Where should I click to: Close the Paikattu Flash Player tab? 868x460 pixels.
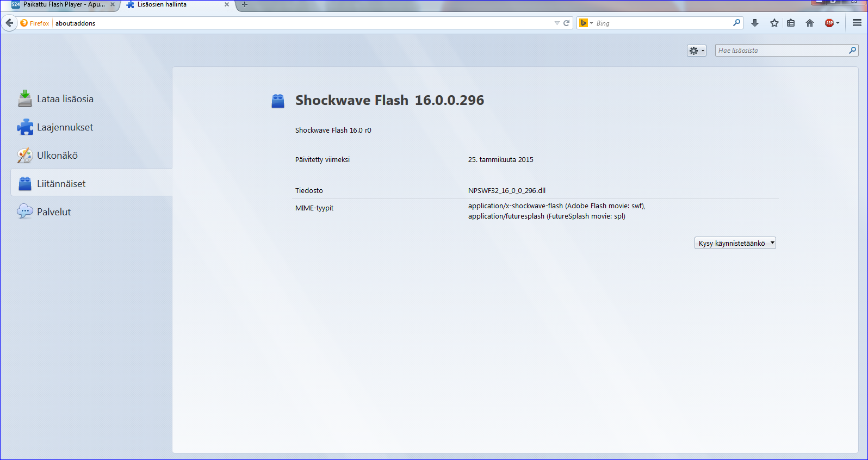coord(113,4)
